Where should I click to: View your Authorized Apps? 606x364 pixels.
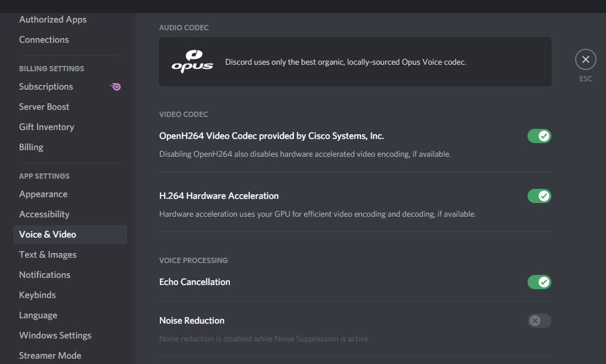tap(53, 19)
